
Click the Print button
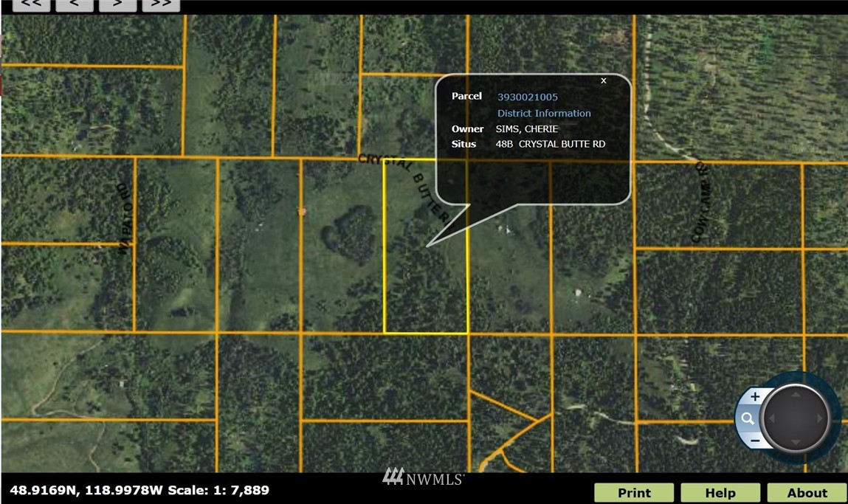pyautogui.click(x=634, y=493)
